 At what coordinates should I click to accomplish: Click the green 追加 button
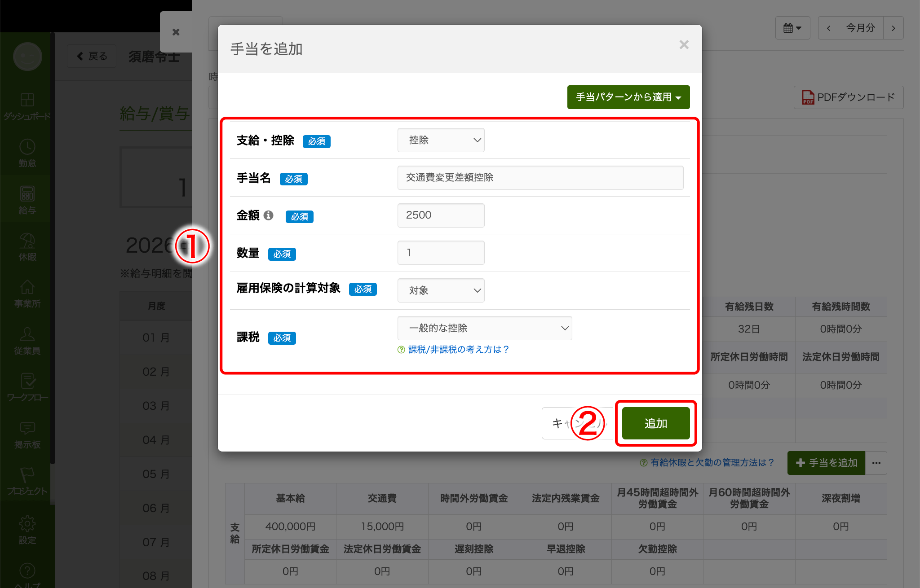[656, 423]
